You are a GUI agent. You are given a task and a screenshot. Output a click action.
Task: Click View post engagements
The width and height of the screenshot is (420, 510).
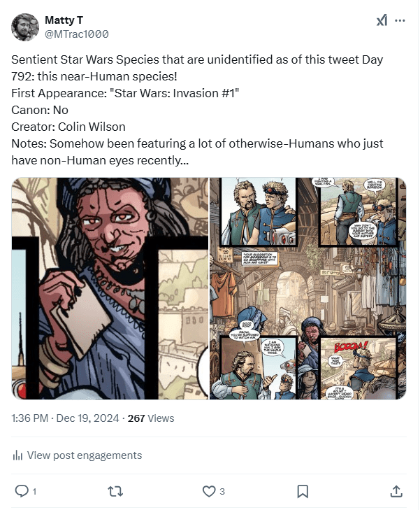pos(84,455)
